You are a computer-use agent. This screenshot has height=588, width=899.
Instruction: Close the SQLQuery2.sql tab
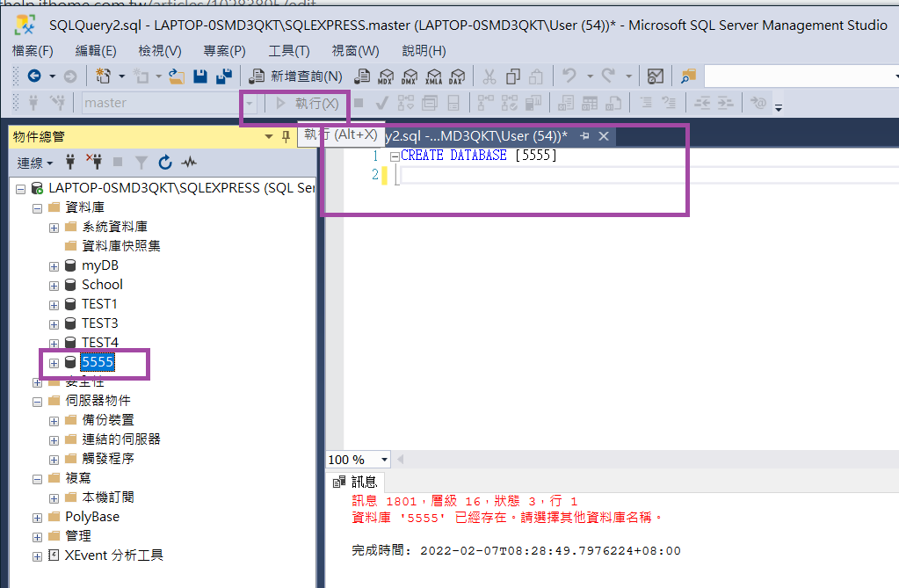click(x=603, y=136)
